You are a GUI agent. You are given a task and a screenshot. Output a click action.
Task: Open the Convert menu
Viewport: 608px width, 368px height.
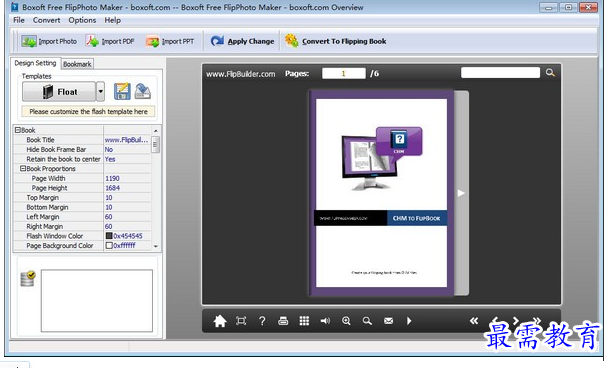pos(46,20)
